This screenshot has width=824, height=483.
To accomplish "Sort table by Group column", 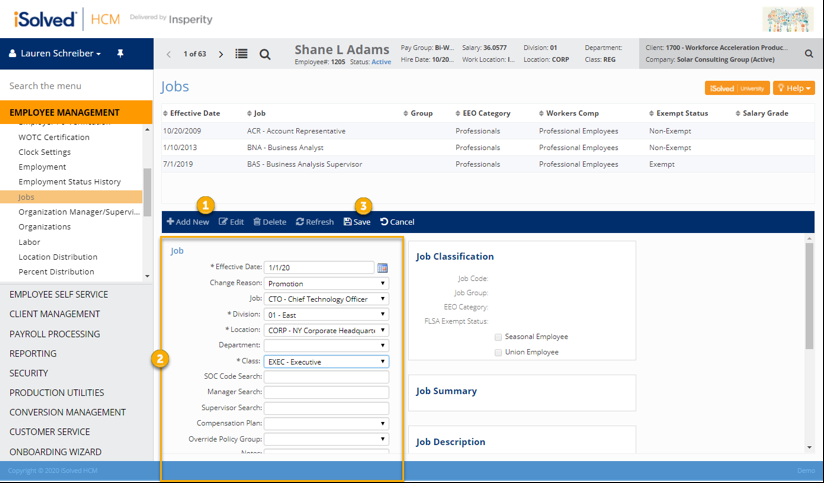I will tap(418, 113).
